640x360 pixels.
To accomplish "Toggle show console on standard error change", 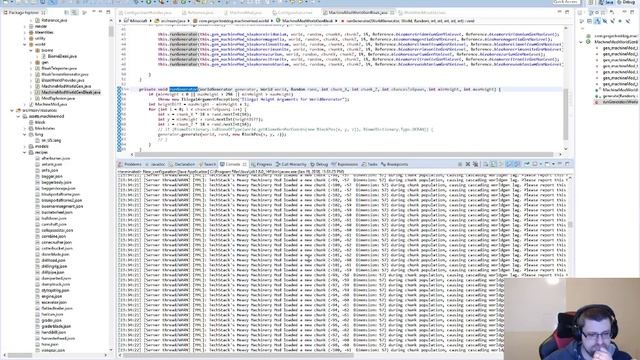I will click(x=517, y=164).
